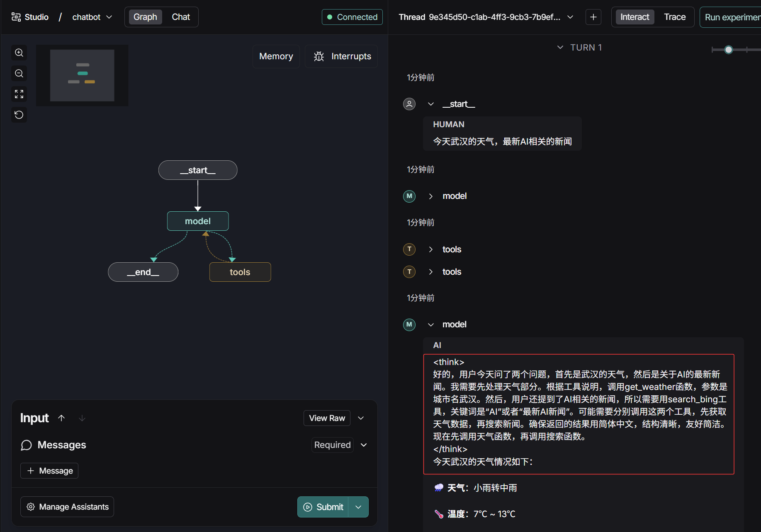The height and width of the screenshot is (532, 761).
Task: Switch to Trace mode
Action: click(x=674, y=17)
